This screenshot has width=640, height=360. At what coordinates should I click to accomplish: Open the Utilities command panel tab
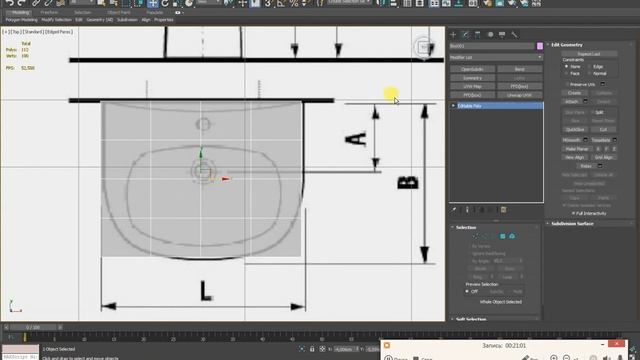click(x=514, y=35)
